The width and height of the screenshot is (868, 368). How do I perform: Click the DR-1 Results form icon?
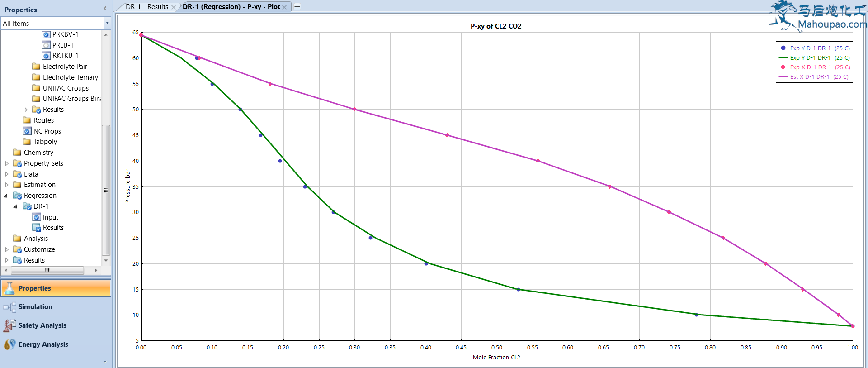[37, 228]
